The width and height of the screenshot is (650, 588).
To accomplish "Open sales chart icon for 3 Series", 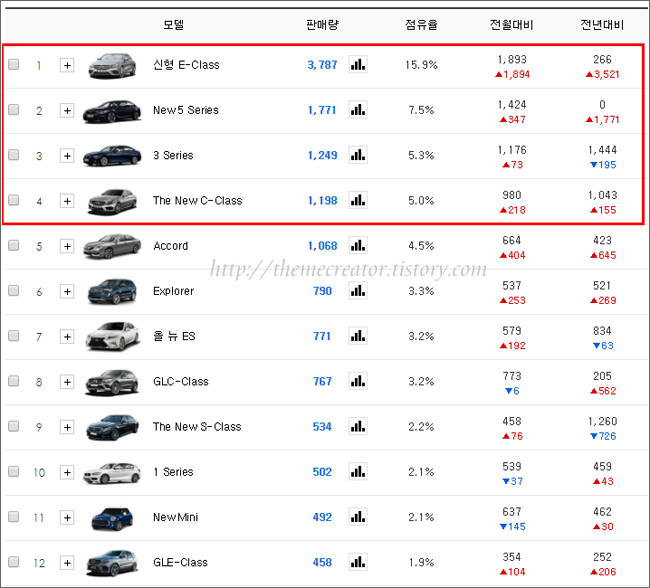I will click(x=358, y=155).
